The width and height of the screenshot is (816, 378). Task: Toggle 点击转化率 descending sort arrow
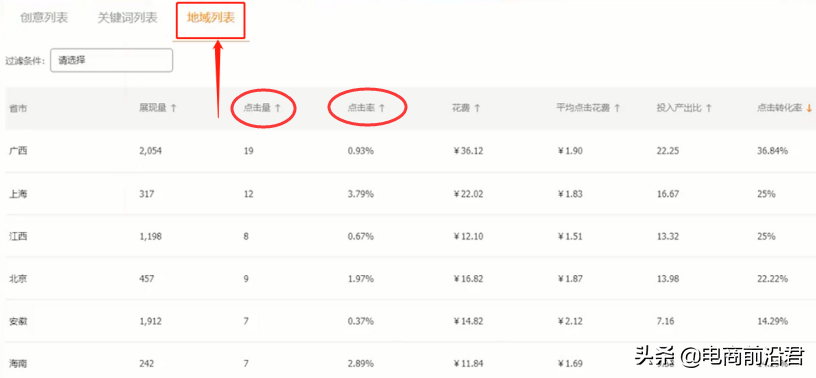pyautogui.click(x=809, y=108)
